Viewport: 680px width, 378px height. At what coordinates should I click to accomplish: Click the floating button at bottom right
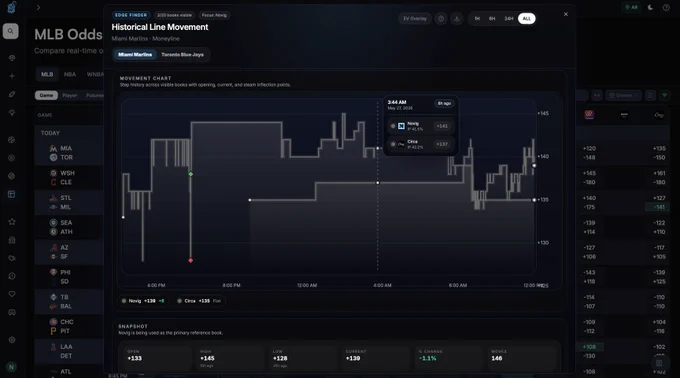659,363
